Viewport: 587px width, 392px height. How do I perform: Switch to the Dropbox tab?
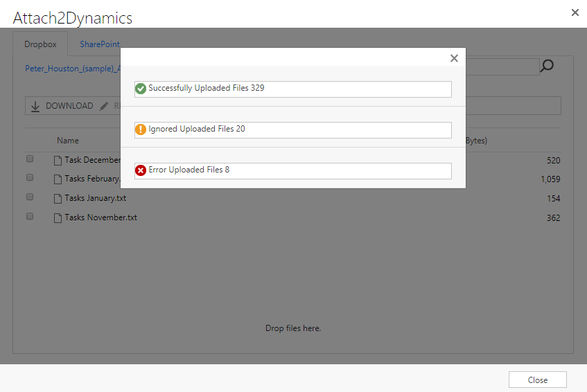point(40,44)
